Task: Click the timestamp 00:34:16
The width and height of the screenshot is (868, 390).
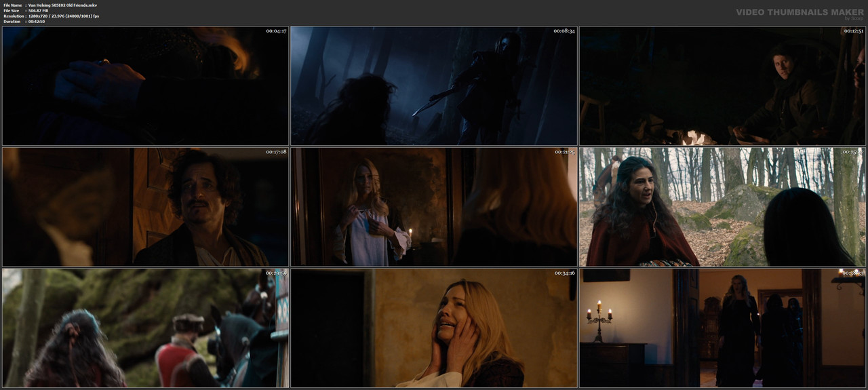Action: tap(564, 273)
